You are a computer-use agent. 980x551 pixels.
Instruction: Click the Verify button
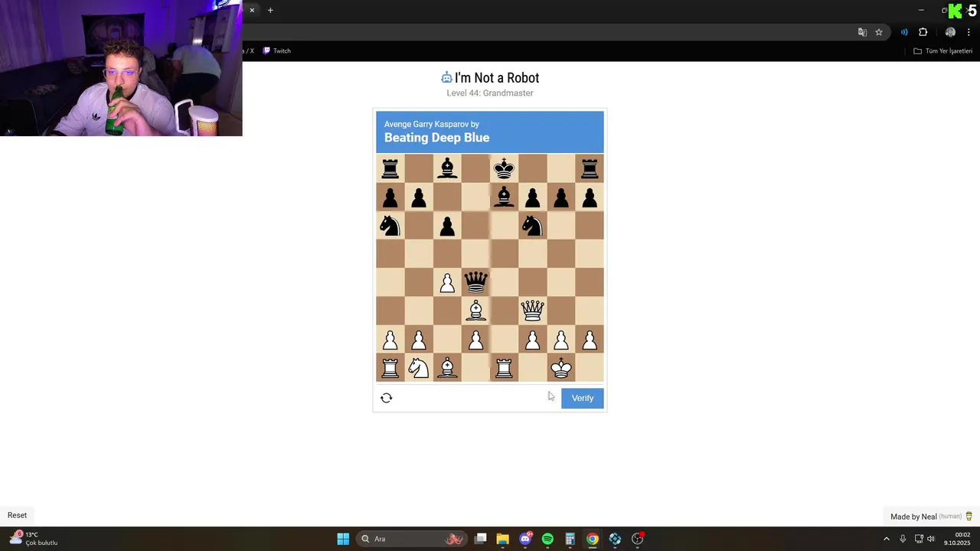[x=583, y=398]
